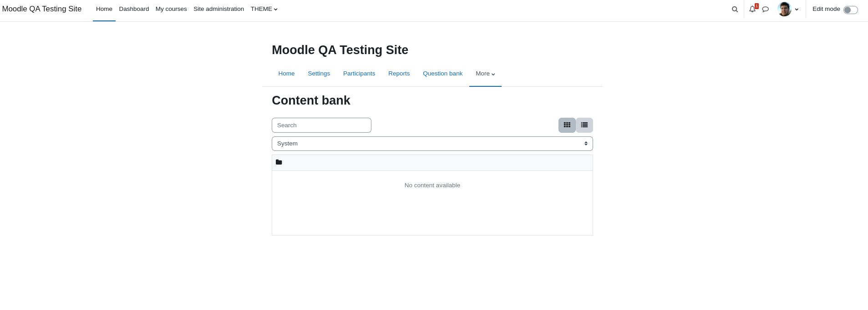
Task: Open Site administration in top navigation
Action: 218,9
